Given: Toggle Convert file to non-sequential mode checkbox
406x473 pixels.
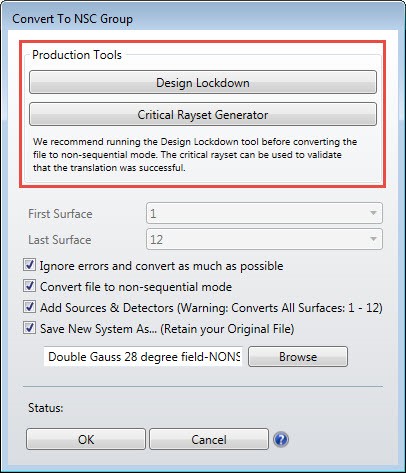Looking at the screenshot, I should click(29, 286).
